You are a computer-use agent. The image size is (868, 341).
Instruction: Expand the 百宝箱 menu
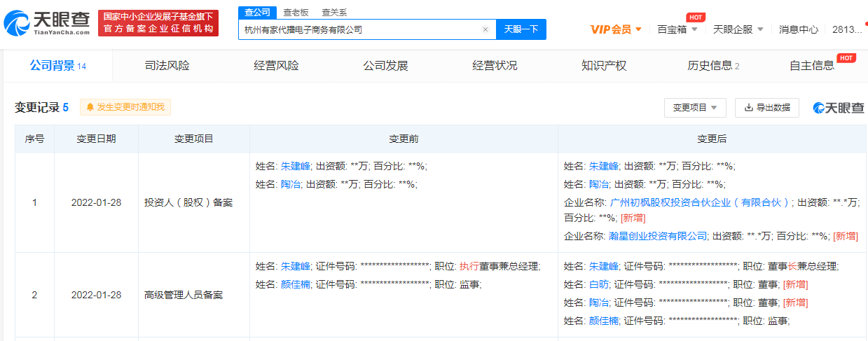677,29
